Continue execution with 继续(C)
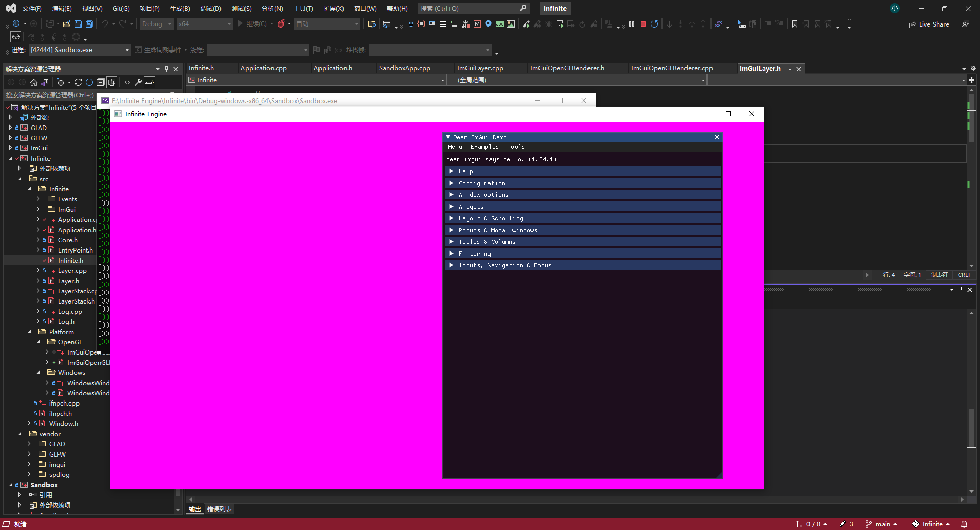Viewport: 980px width, 530px height. (x=254, y=23)
